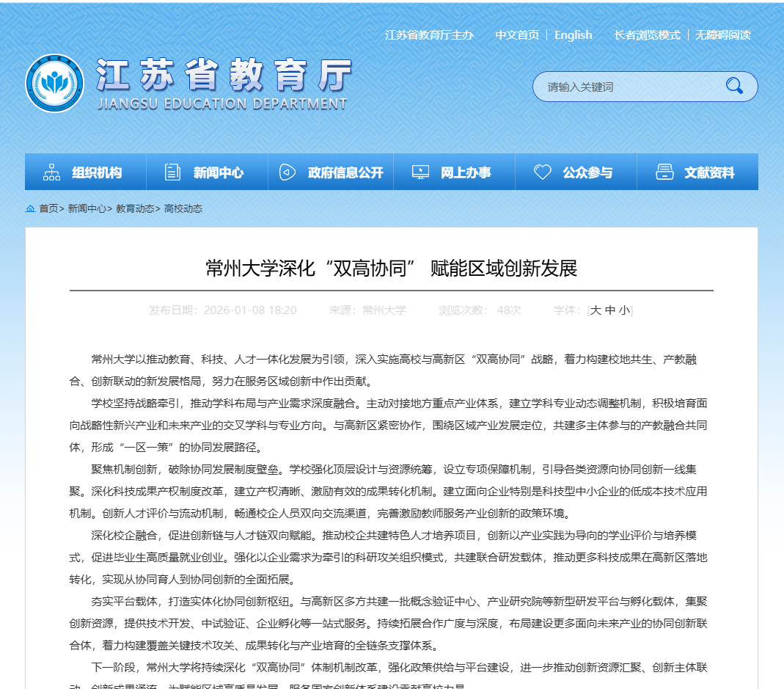Set font size to 中 (medium)
The width and height of the screenshot is (784, 689).
coord(609,310)
